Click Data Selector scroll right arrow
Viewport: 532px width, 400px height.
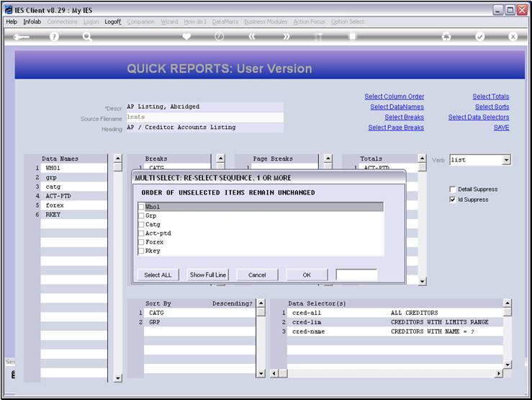498,373
